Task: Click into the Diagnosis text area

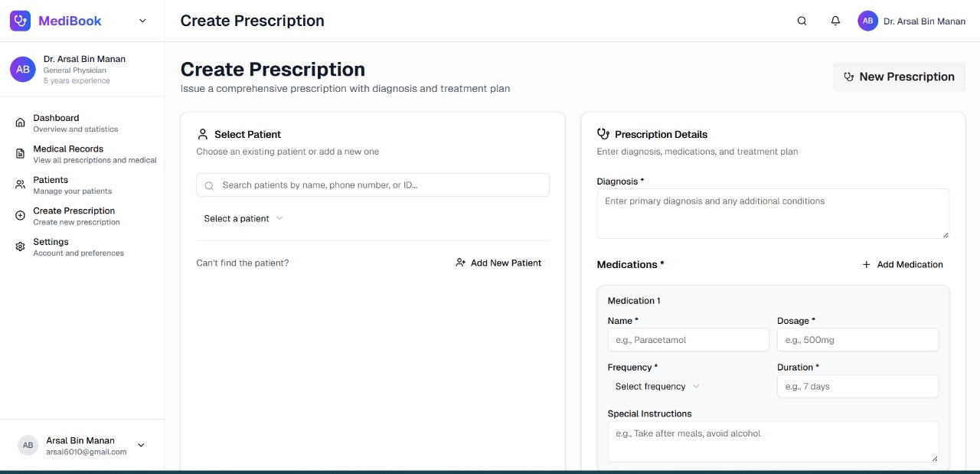Action: 773,213
